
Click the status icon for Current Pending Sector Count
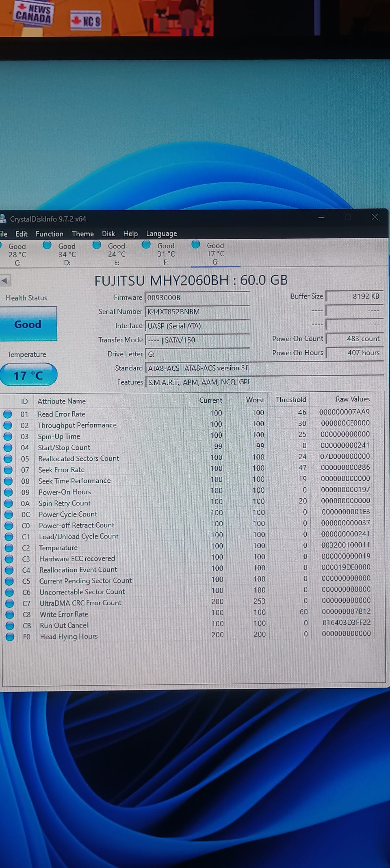[x=9, y=581]
